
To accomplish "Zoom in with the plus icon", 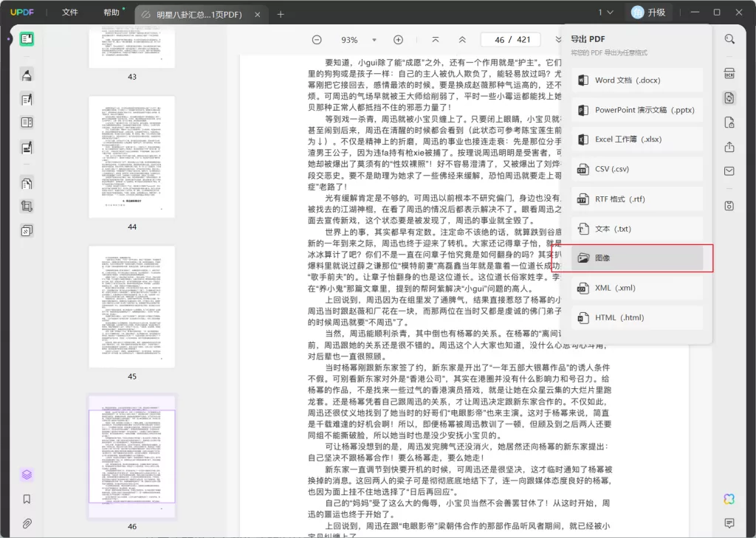I will [x=398, y=40].
